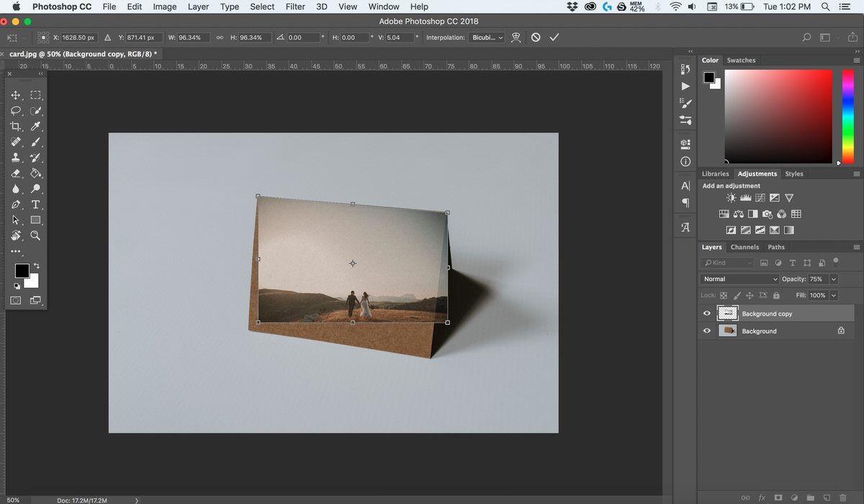Open the Filter menu
Image resolution: width=864 pixels, height=504 pixels.
(295, 6)
